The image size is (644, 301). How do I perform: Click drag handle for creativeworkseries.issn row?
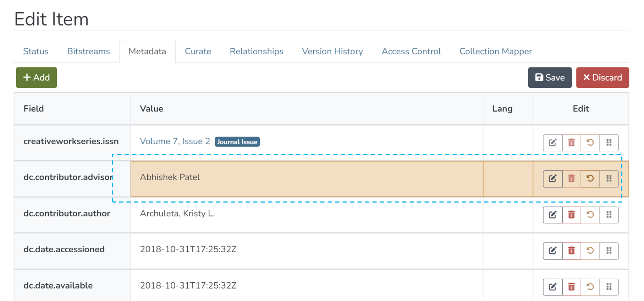[609, 143]
